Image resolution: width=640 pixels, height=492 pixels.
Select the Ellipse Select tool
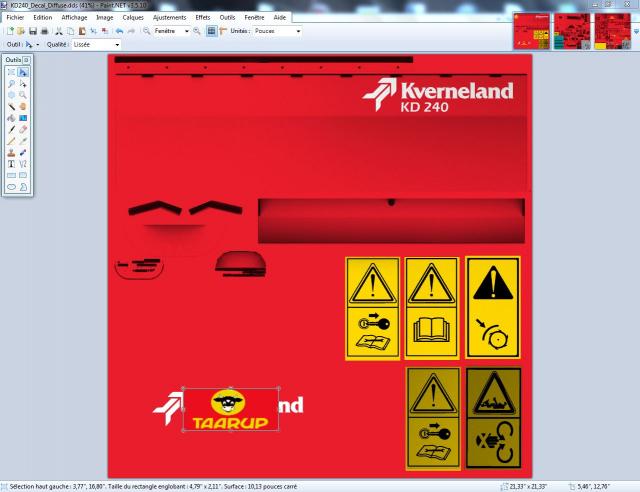point(11,95)
